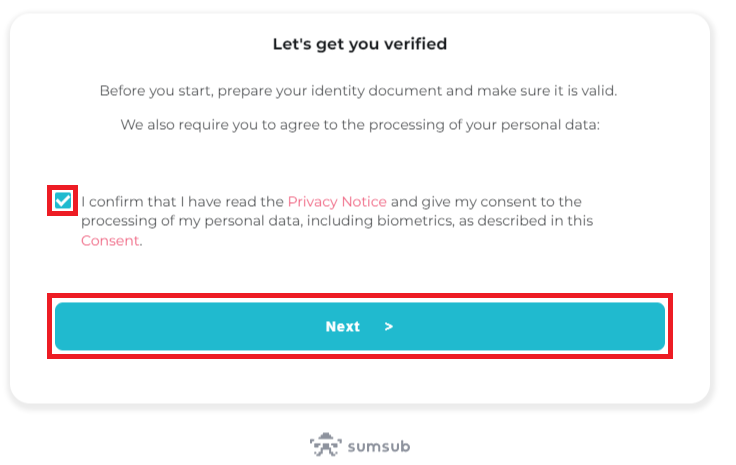The image size is (736, 465).
Task: Click the Sumsub robot logo icon
Action: click(325, 445)
